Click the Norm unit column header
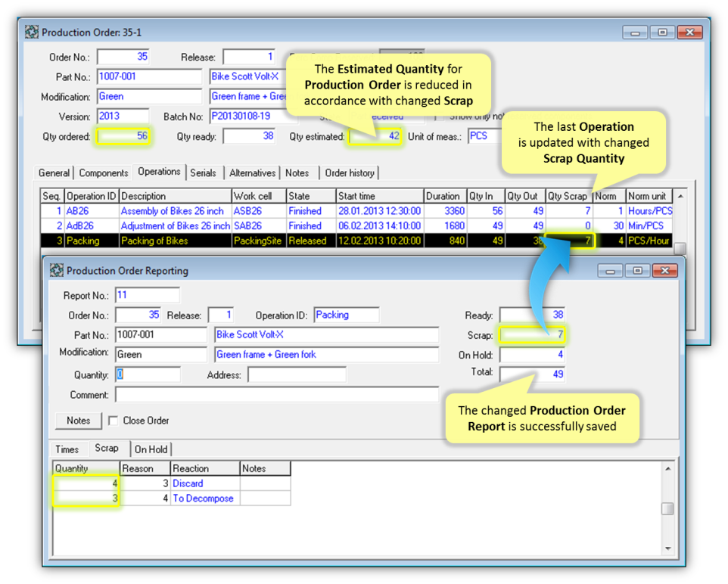 click(x=649, y=196)
